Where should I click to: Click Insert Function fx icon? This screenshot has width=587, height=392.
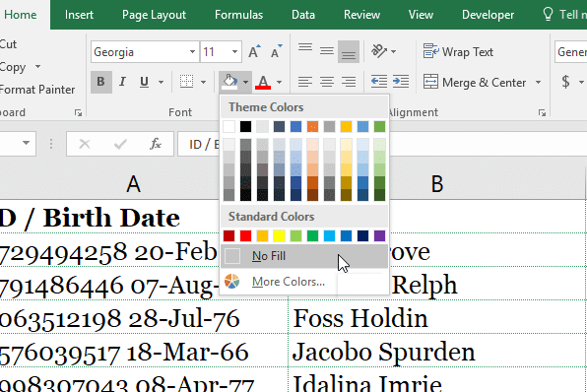pyautogui.click(x=156, y=144)
